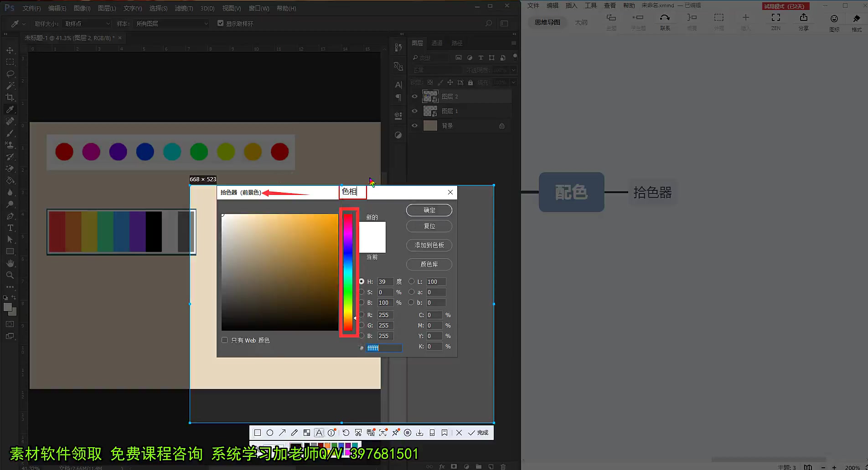The width and height of the screenshot is (868, 470).
Task: Open the blend mode 正常 dropdown
Action: tap(437, 70)
